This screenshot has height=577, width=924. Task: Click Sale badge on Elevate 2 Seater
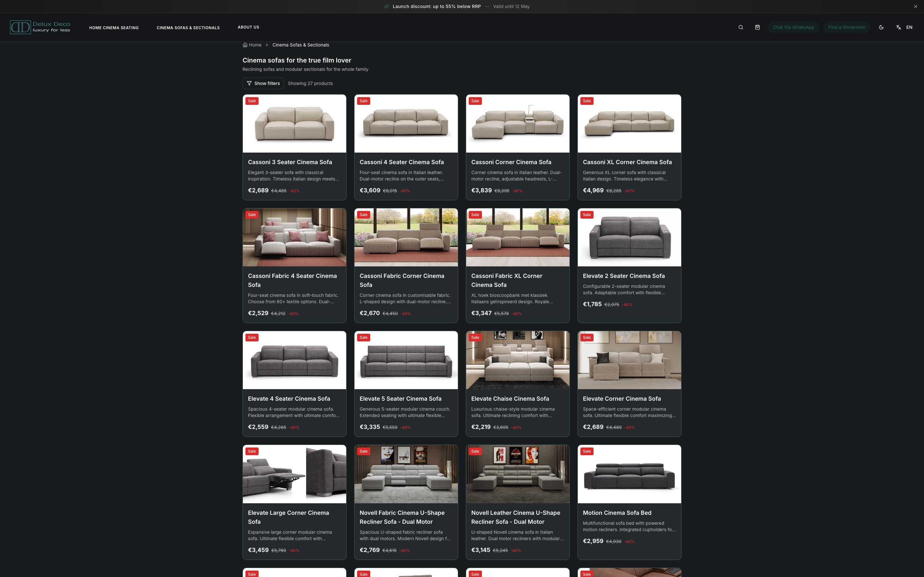[586, 215]
